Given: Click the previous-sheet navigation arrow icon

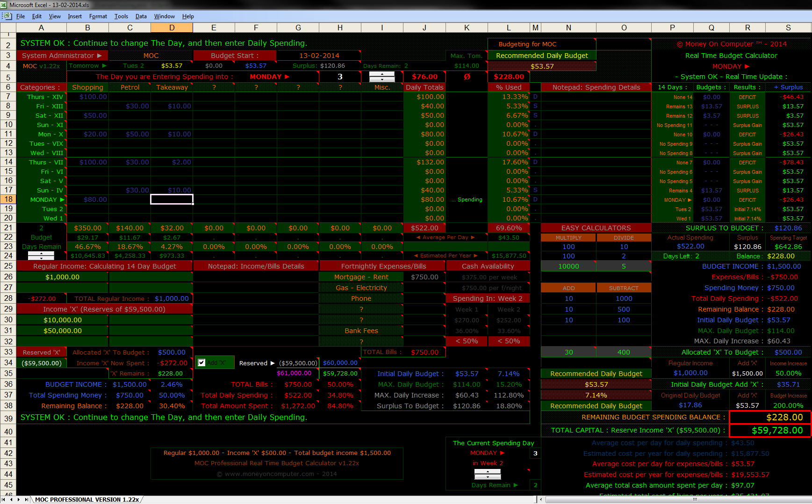Looking at the screenshot, I should [12, 499].
